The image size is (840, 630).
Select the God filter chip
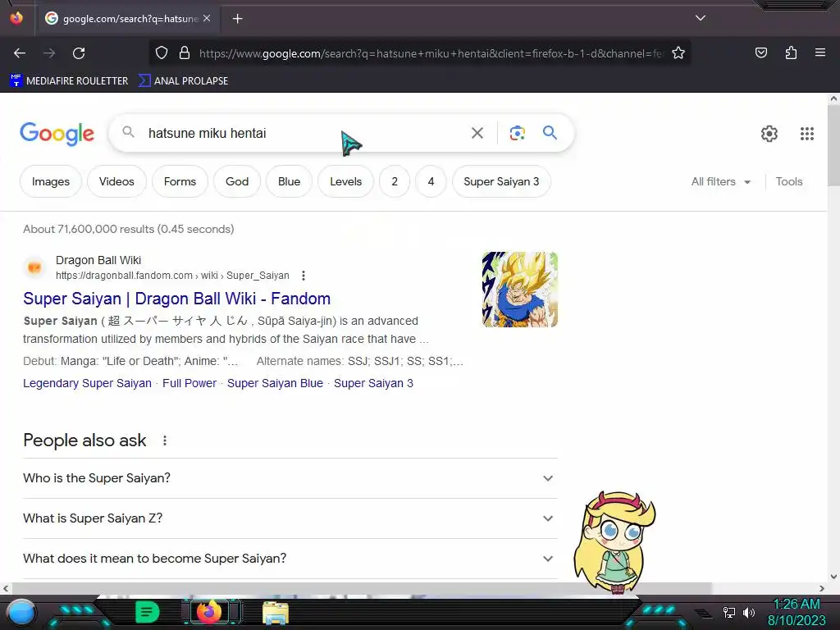click(237, 181)
